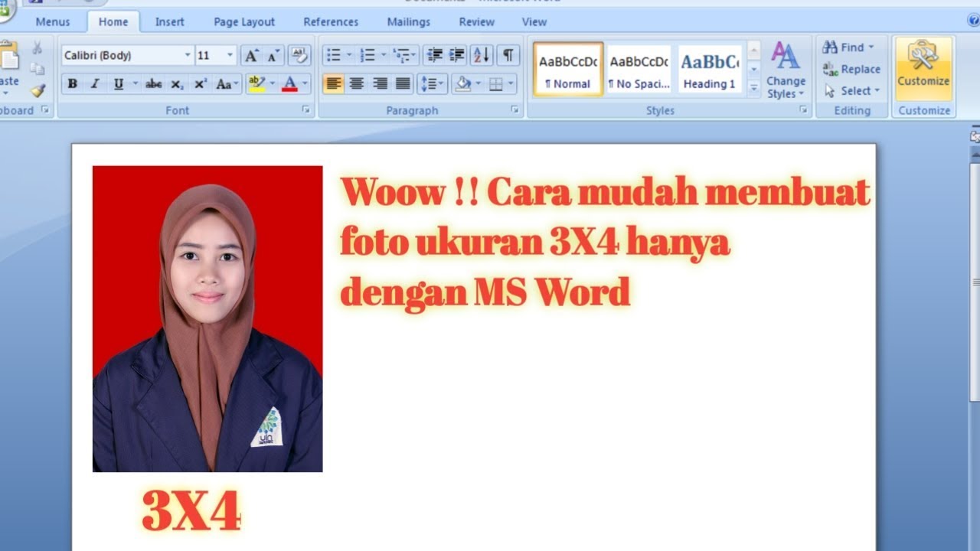Switch to the References tab
The width and height of the screenshot is (980, 551).
[x=331, y=22]
